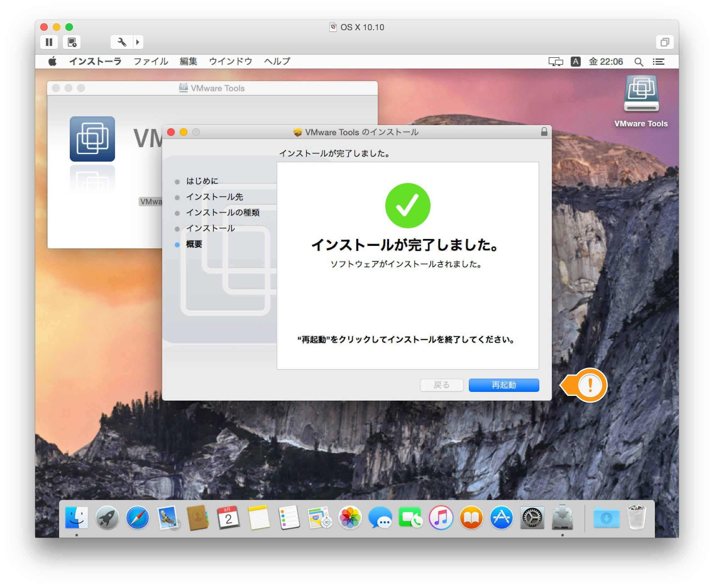Open VM settings with the wrench icon

(x=122, y=42)
